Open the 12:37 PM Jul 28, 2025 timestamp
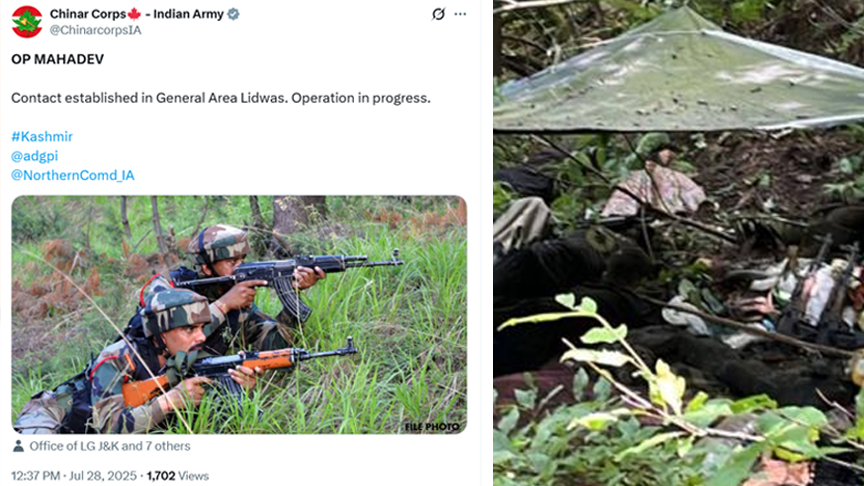Image resolution: width=864 pixels, height=486 pixels. pyautogui.click(x=73, y=476)
